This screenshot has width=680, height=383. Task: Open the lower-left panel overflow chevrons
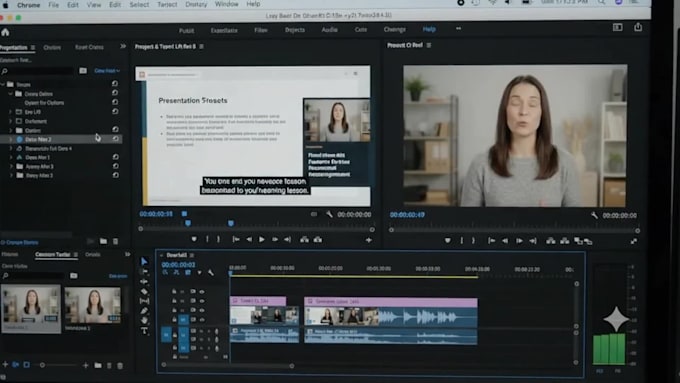(128, 254)
